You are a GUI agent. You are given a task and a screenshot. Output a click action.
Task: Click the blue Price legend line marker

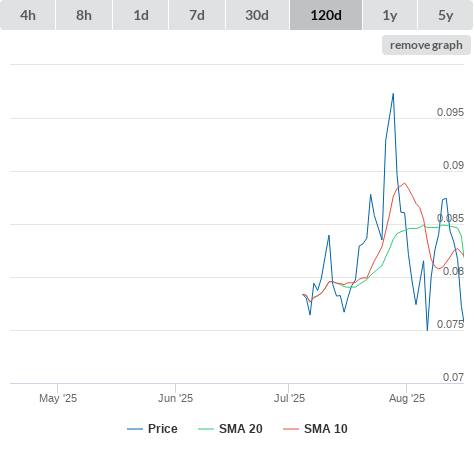click(135, 429)
